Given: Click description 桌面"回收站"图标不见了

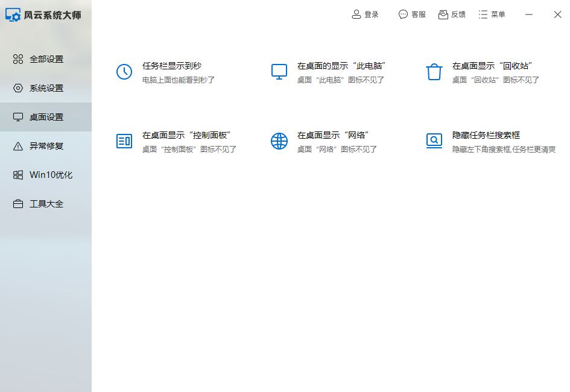Looking at the screenshot, I should [x=496, y=80].
